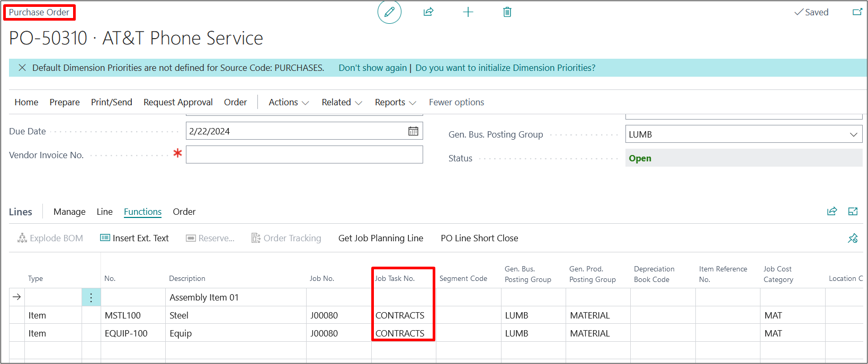Click the Vendor Invoice No. field
The image size is (868, 364).
[304, 155]
